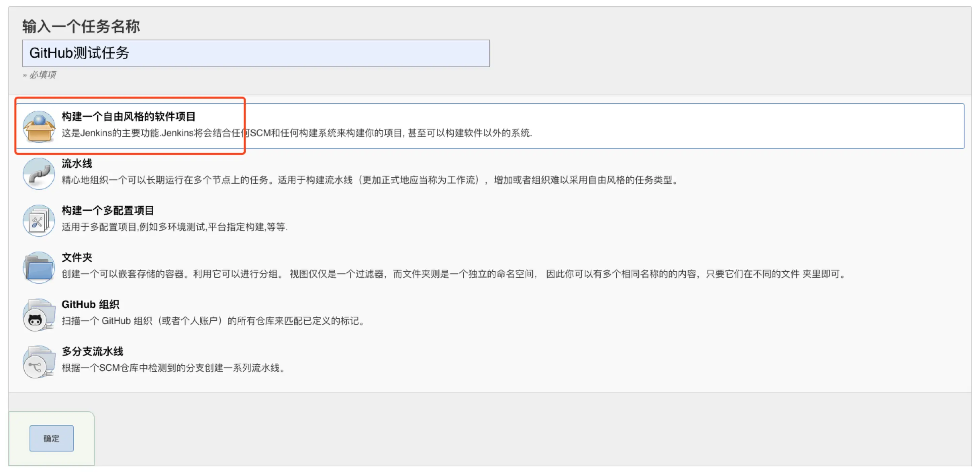Choose the 流水线 item type title

(77, 163)
